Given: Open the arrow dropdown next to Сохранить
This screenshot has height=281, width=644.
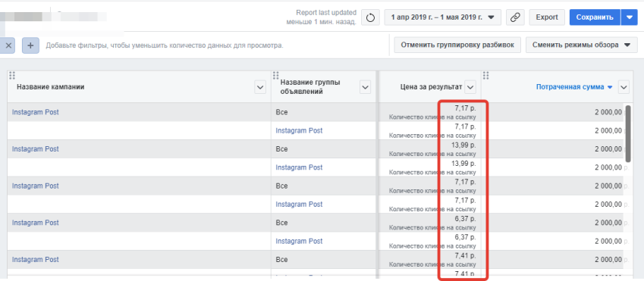Looking at the screenshot, I should click(x=630, y=17).
